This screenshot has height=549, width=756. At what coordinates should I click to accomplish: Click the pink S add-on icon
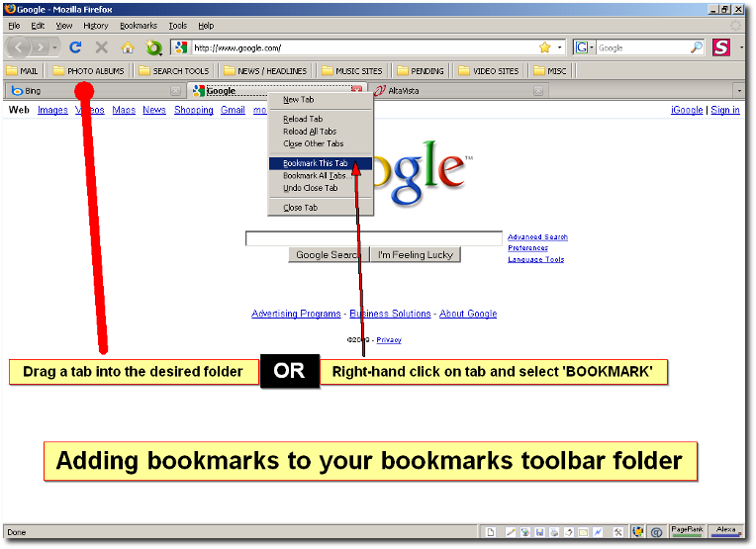pyautogui.click(x=721, y=47)
